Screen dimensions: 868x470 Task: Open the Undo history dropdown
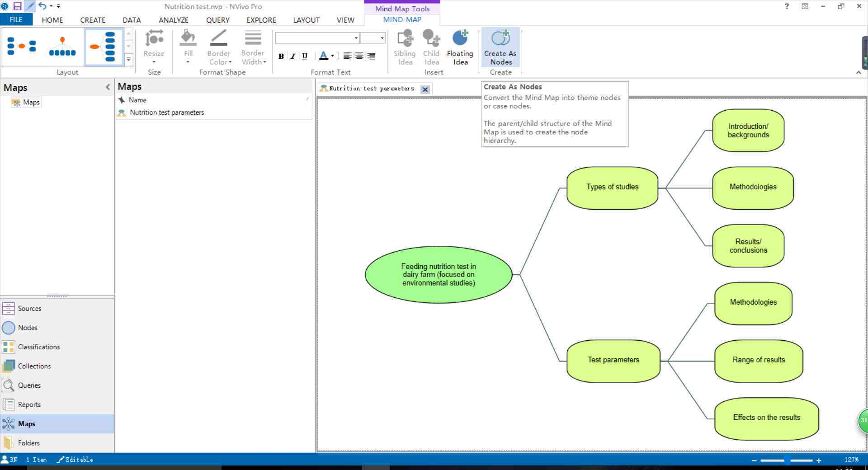pyautogui.click(x=51, y=6)
